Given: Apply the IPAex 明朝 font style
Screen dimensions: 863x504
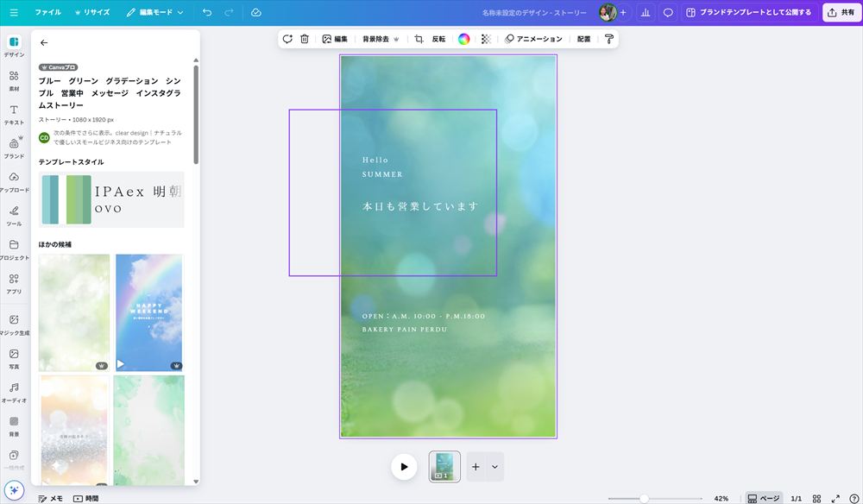Looking at the screenshot, I should 139,192.
